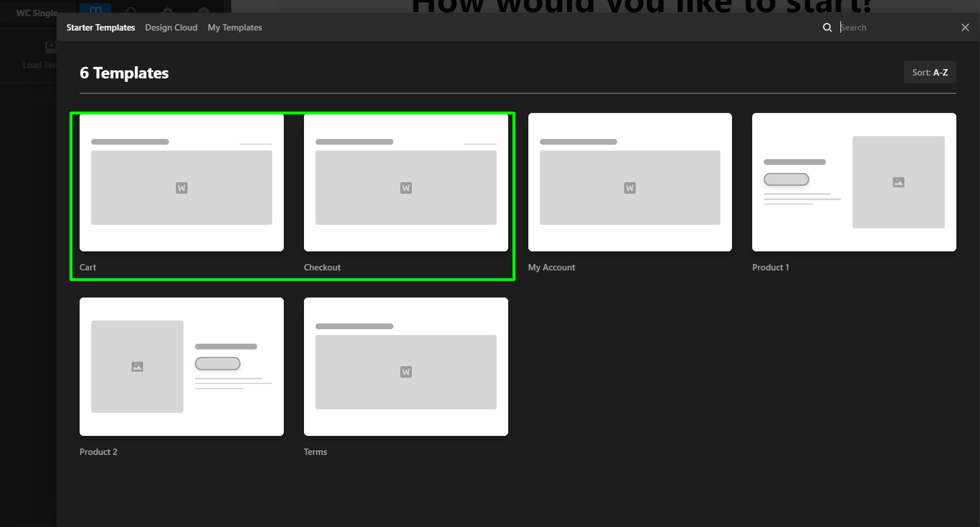Screen dimensions: 980x527
Task: Click the W placeholder icon in Checkout preview
Action: 406,188
